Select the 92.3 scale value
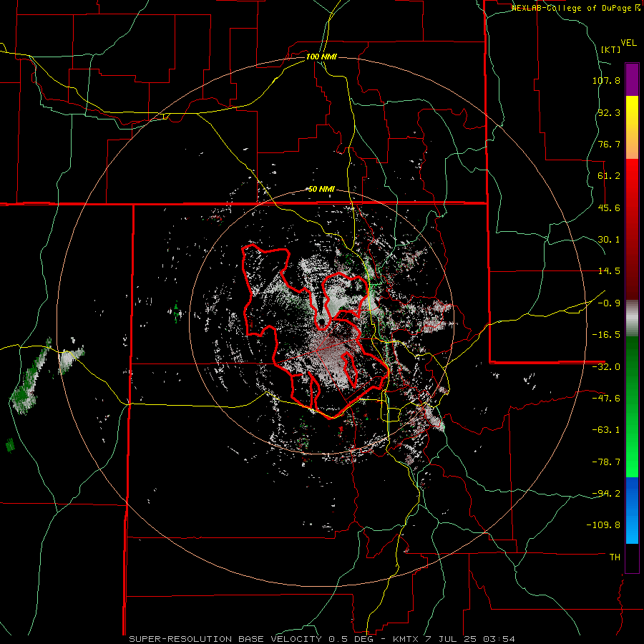This screenshot has width=644, height=644. (609, 112)
